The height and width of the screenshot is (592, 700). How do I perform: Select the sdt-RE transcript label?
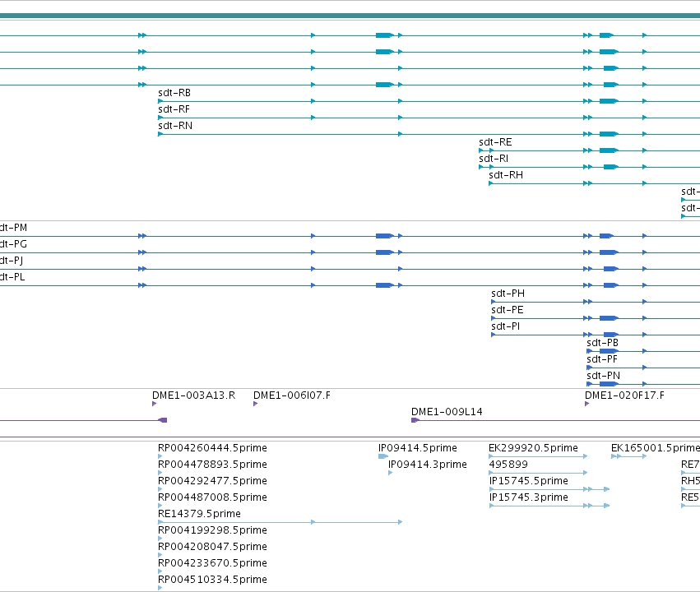[495, 142]
